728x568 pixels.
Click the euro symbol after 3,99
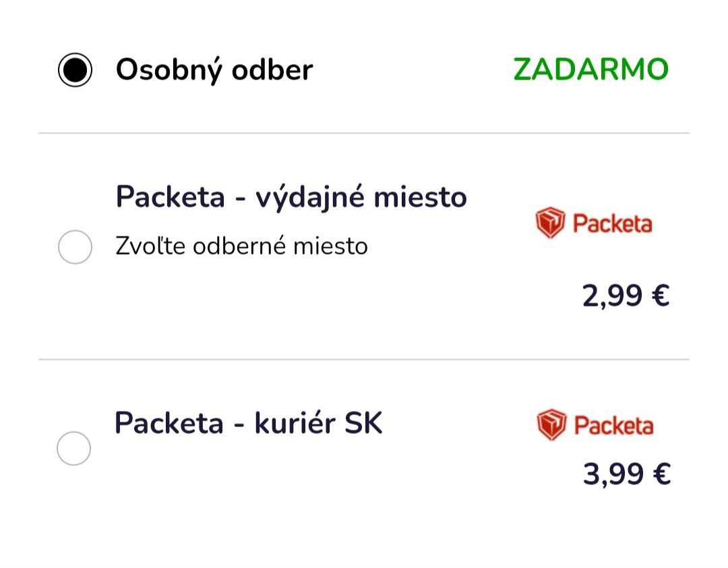coord(661,474)
